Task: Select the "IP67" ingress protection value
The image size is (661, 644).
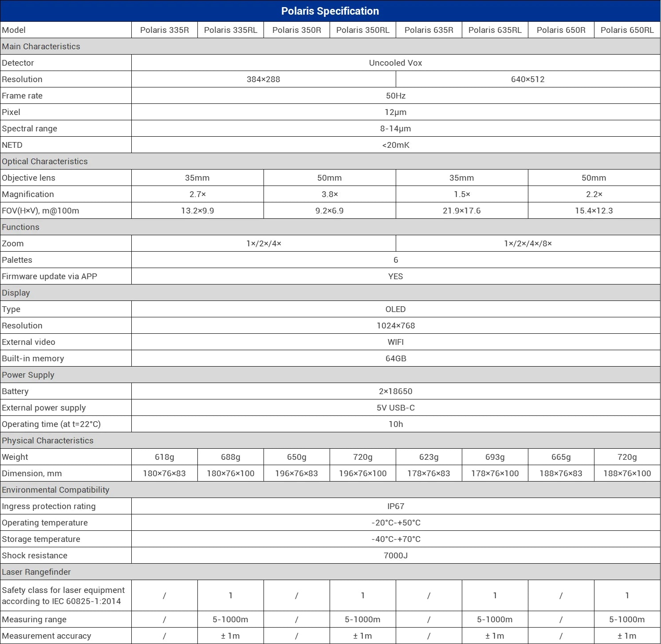Action: (396, 506)
